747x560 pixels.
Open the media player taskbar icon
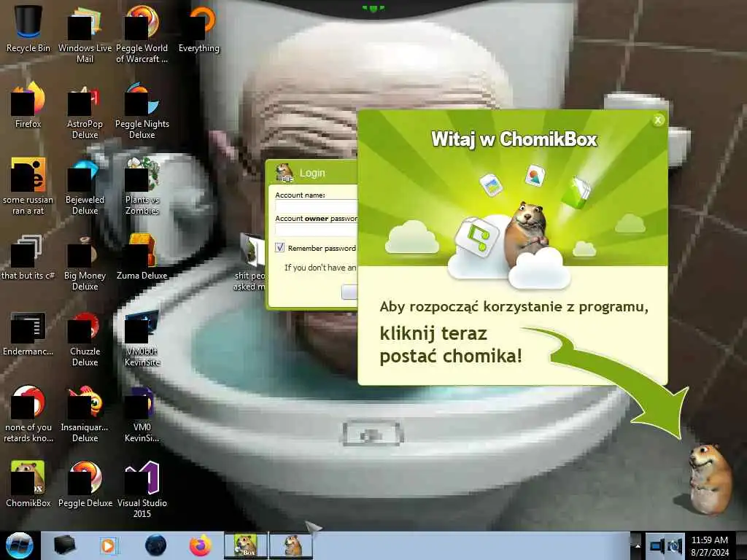tap(109, 545)
